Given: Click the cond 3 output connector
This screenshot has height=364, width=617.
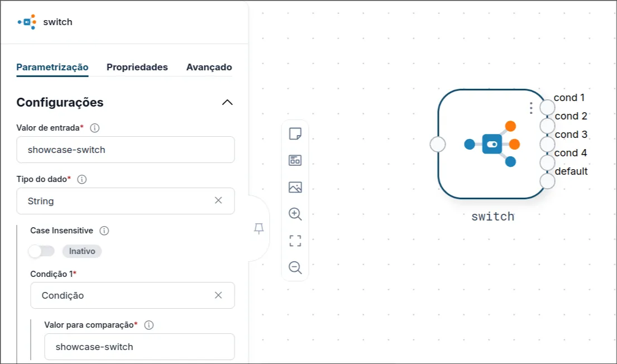Looking at the screenshot, I should tap(547, 145).
